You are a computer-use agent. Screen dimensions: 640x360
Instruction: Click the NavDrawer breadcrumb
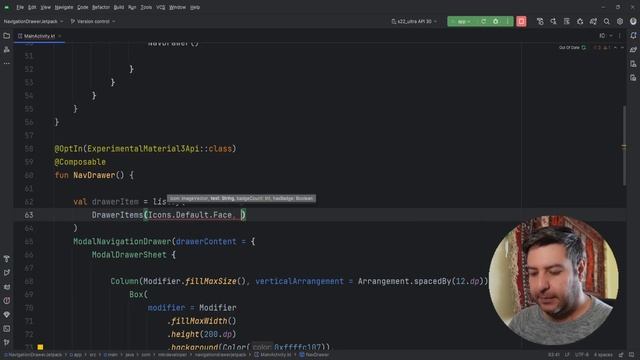pos(315,355)
